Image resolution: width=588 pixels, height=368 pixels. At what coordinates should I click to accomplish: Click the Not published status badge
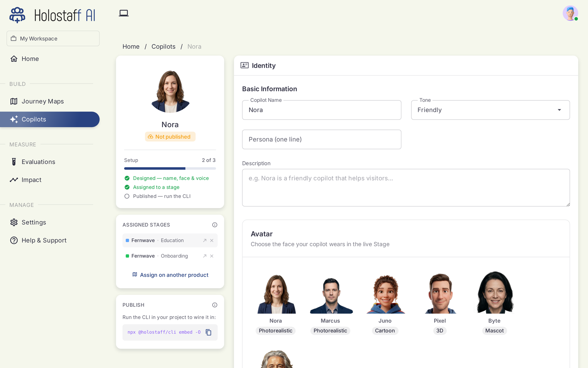[x=170, y=137]
